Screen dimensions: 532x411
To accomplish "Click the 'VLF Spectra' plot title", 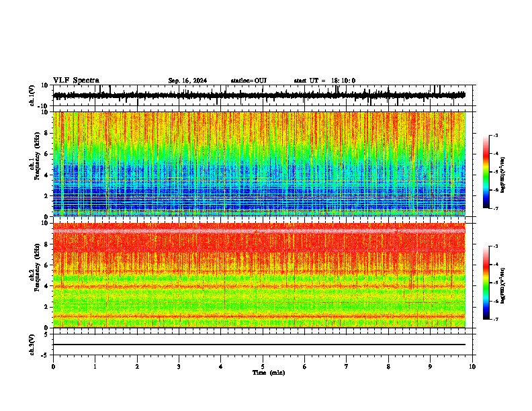I will (76, 81).
